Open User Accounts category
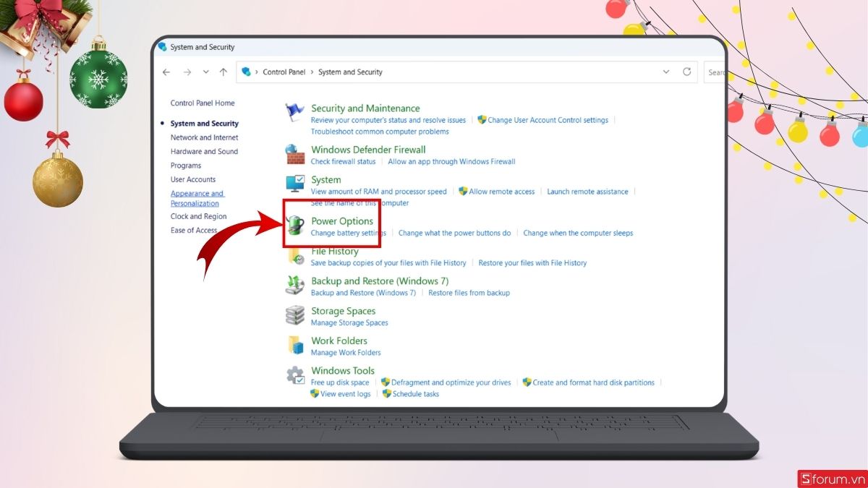Image resolution: width=868 pixels, height=488 pixels. 193,179
